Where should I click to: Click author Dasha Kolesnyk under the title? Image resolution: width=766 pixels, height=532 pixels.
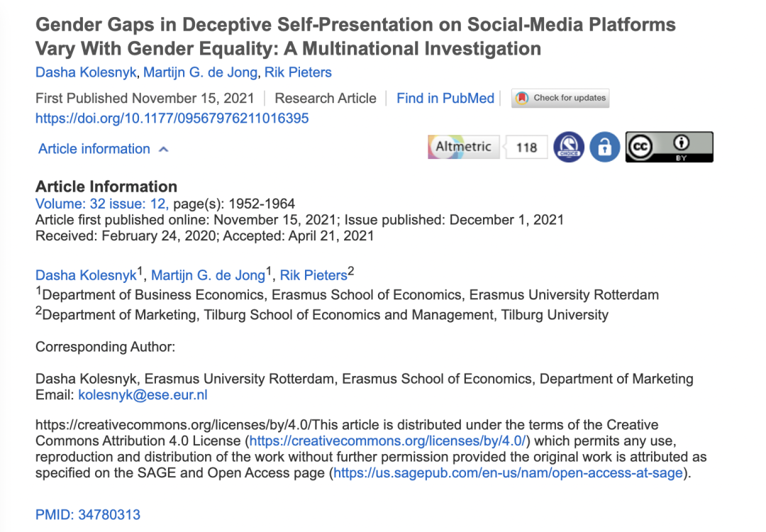pyautogui.click(x=86, y=72)
